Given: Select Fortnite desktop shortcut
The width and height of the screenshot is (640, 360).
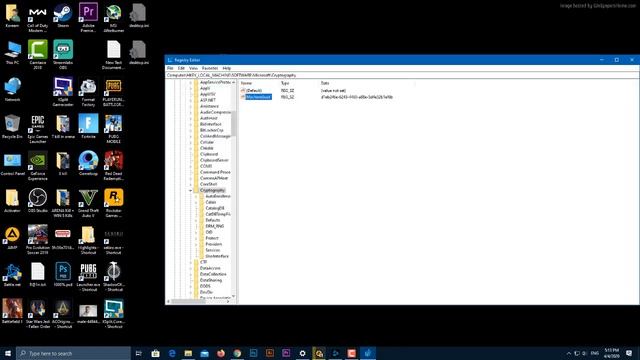Looking at the screenshot, I should (88, 127).
